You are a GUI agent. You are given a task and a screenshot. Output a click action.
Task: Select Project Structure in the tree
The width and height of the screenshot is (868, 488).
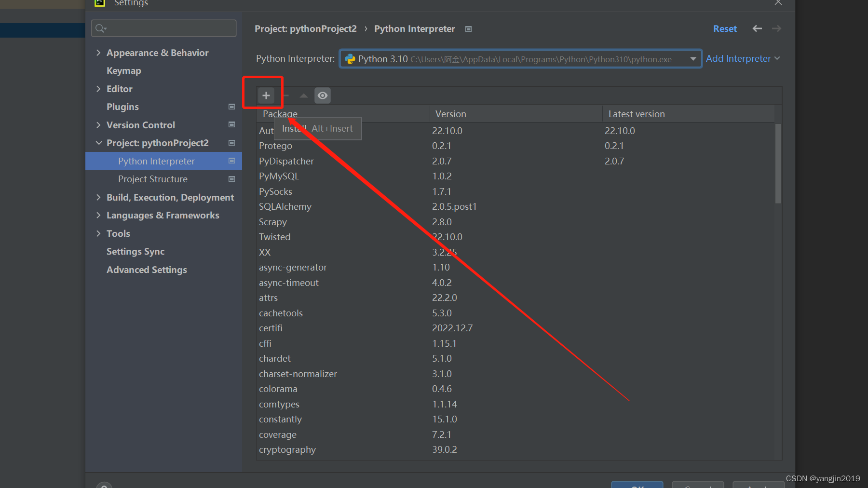click(x=163, y=179)
